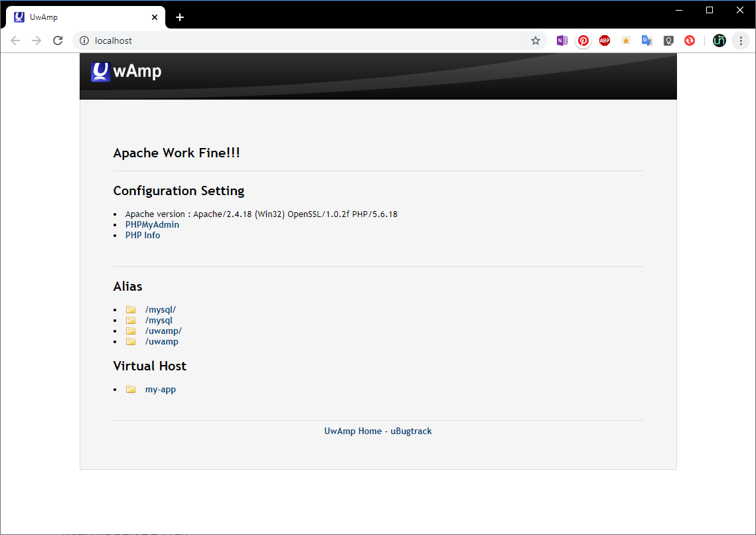Click the UwAmp logo in header
756x535 pixels.
coord(126,71)
